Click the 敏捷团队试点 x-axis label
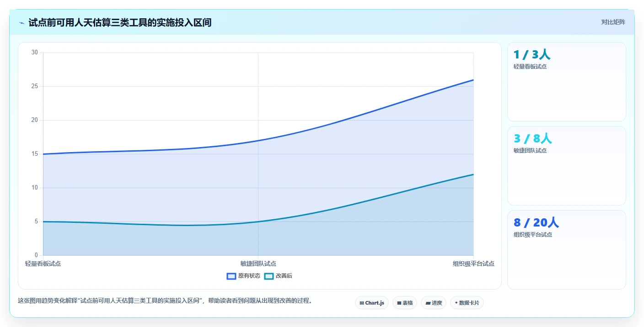Image resolution: width=644 pixels, height=327 pixels. 258,264
